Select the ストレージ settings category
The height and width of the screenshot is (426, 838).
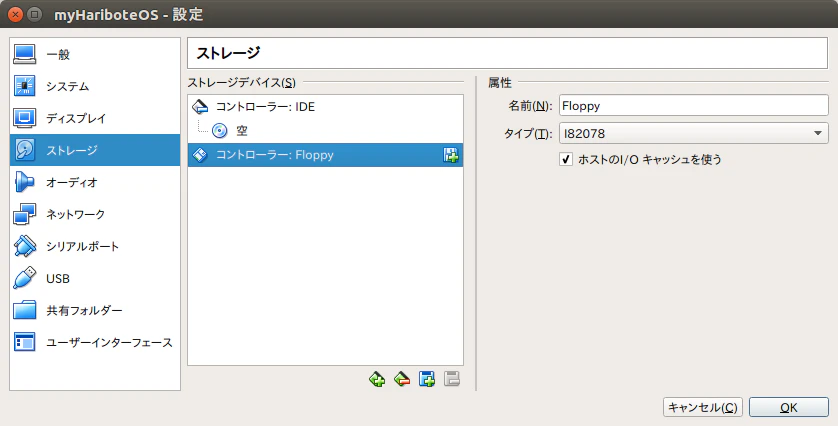[x=95, y=150]
